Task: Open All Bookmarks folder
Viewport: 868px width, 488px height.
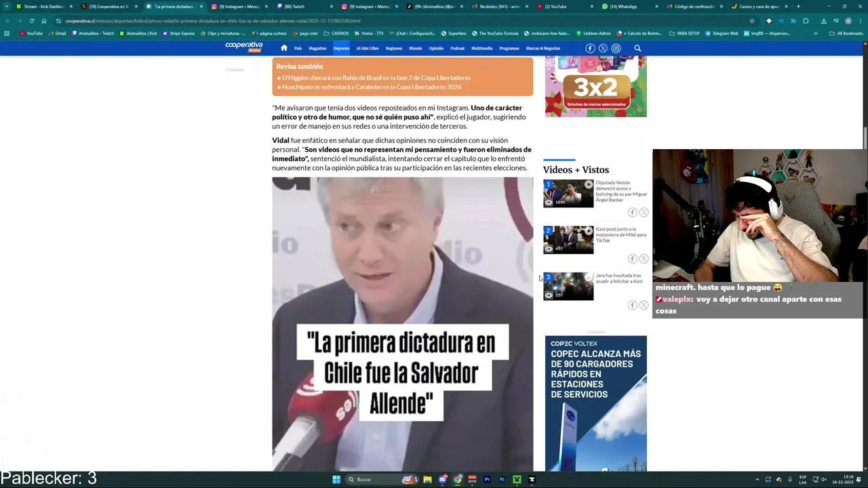Action: [846, 33]
